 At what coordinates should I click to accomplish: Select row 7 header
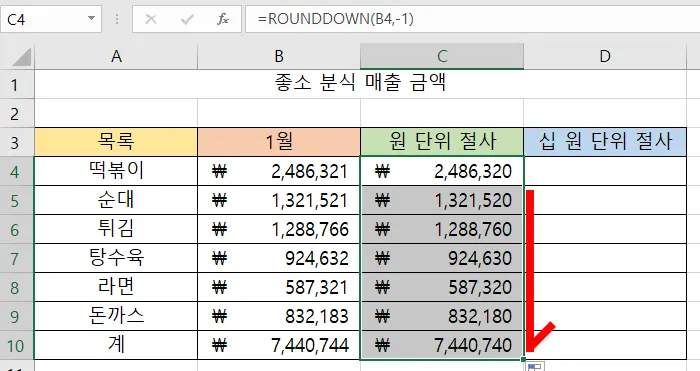tap(17, 258)
